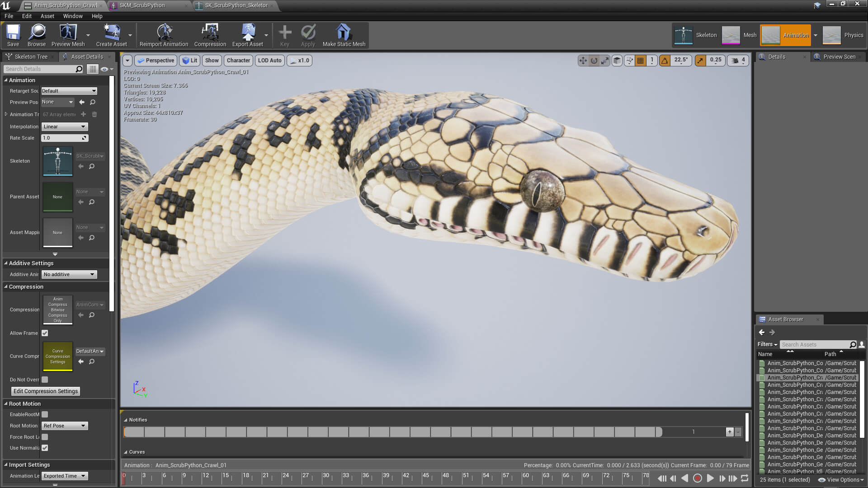Click the Create Asset toolbar icon
The width and height of the screenshot is (868, 488).
click(x=112, y=35)
